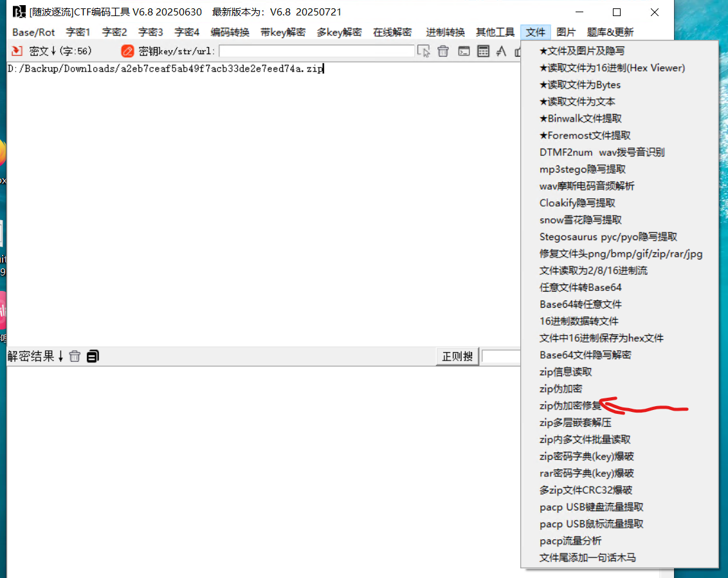
Task: Open the 图片 menu
Action: click(x=566, y=32)
